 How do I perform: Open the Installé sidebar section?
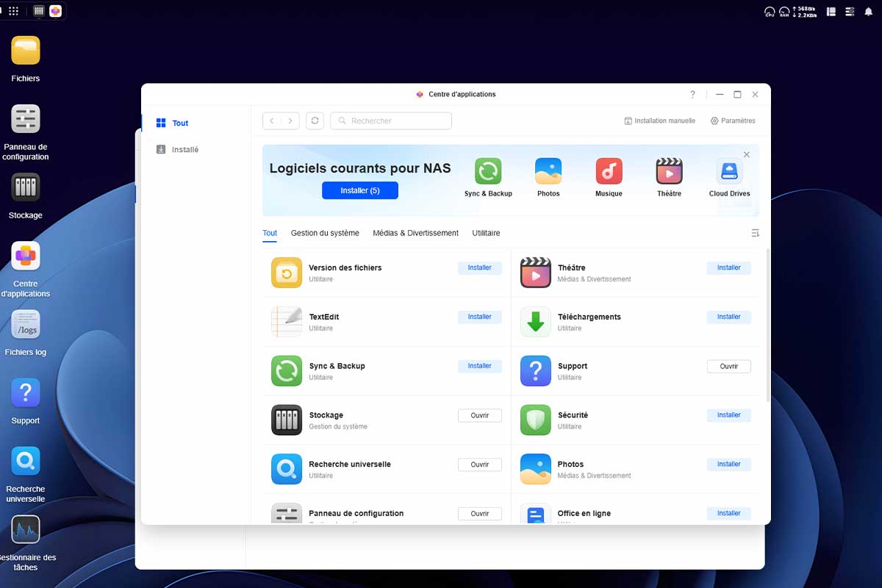tap(184, 150)
